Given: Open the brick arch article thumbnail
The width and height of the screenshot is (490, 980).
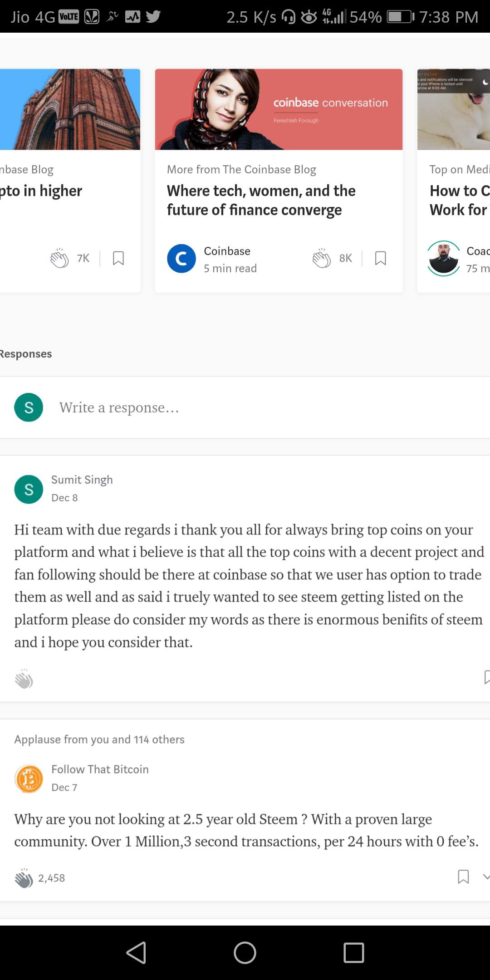Looking at the screenshot, I should (x=70, y=109).
